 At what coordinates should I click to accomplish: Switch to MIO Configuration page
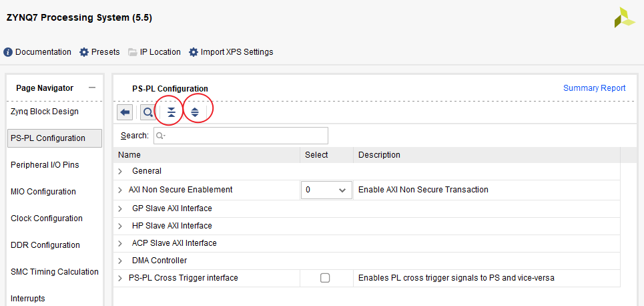tap(43, 192)
